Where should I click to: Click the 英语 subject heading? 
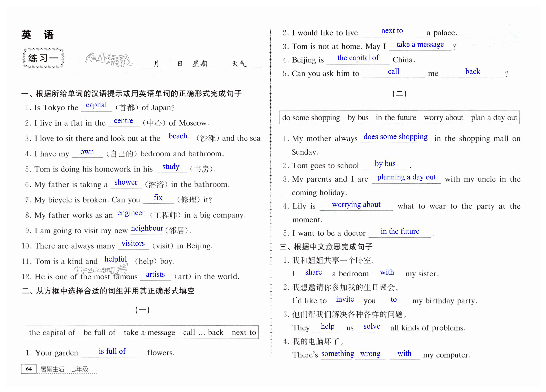(38, 35)
